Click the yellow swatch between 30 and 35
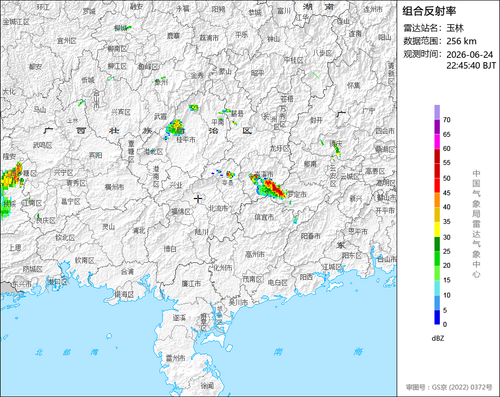500x397 pixels. coord(437,229)
